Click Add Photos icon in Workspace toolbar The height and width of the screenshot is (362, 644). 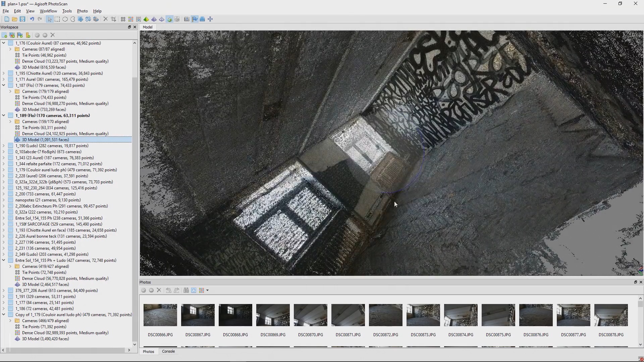pos(12,35)
